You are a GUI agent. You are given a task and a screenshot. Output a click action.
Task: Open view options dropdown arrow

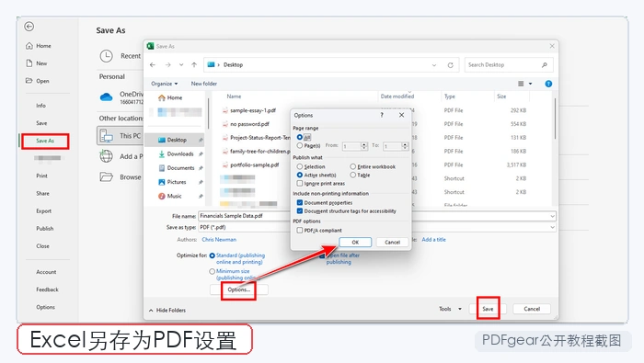pyautogui.click(x=530, y=84)
